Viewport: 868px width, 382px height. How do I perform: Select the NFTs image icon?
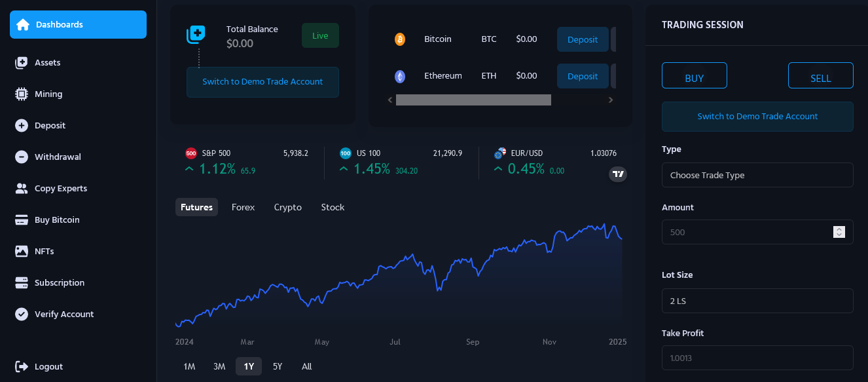click(22, 251)
